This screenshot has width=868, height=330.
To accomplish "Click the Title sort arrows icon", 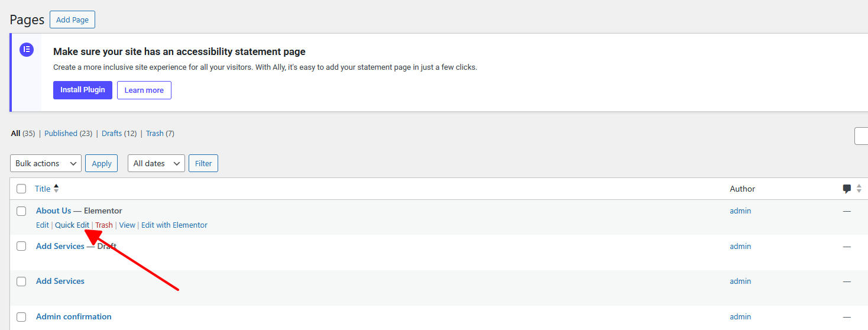I will tap(56, 189).
